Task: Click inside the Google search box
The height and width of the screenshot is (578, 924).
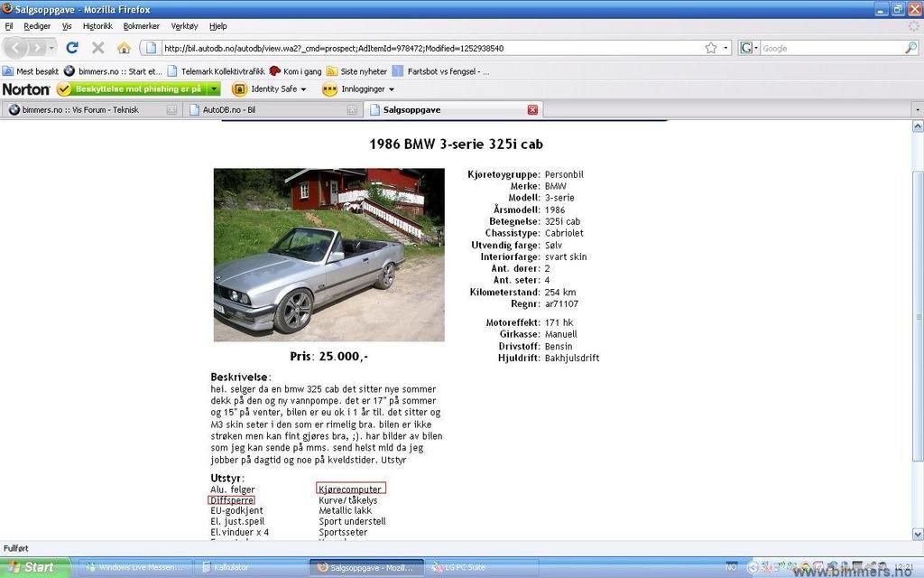Action: 832,49
